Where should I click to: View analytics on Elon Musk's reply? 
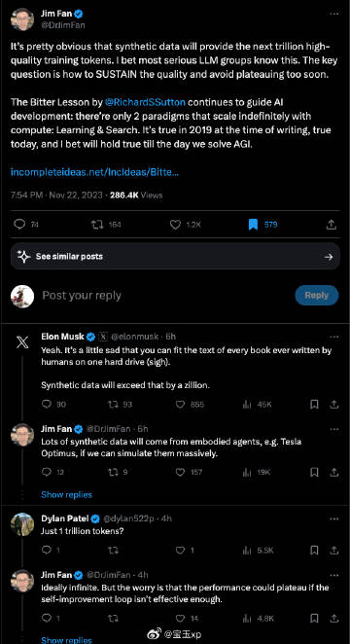(247, 405)
